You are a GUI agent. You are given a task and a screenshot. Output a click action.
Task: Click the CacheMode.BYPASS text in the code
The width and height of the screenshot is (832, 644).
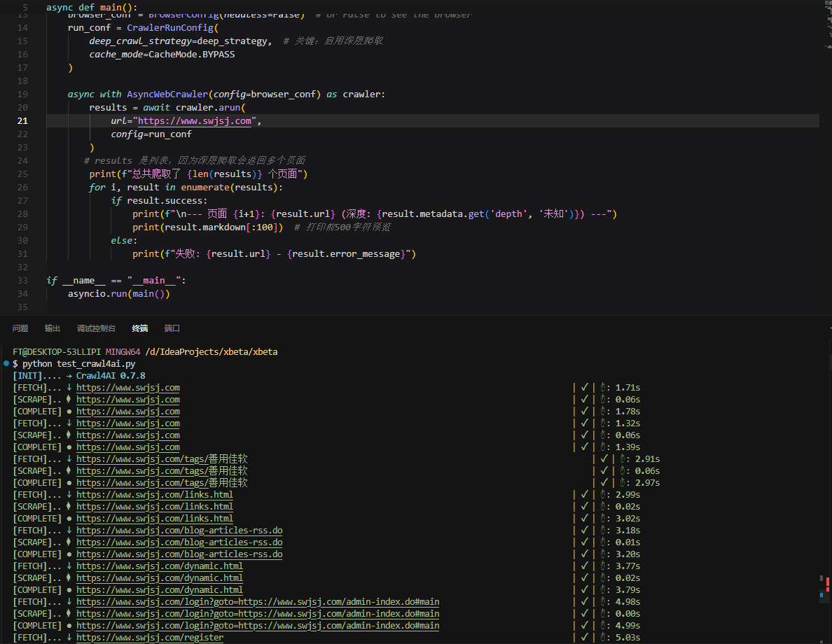tap(193, 54)
